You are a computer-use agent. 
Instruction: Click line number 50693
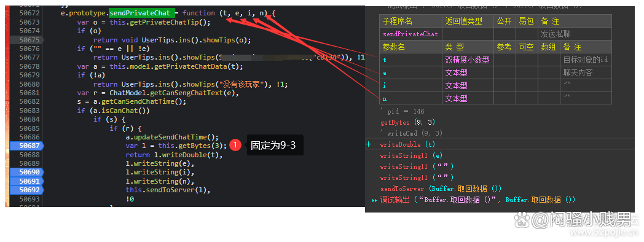pyautogui.click(x=29, y=199)
